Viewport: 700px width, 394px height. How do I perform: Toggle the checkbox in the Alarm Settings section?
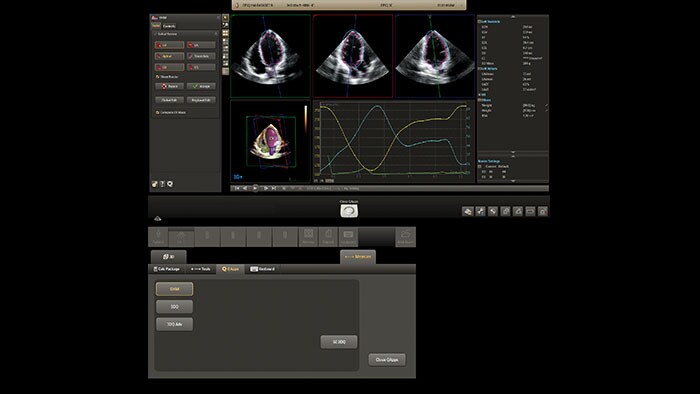(480, 166)
